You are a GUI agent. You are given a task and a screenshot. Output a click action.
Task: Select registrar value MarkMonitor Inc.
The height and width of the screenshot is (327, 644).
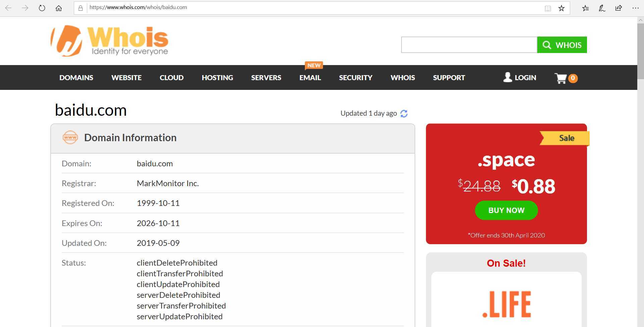(x=168, y=183)
